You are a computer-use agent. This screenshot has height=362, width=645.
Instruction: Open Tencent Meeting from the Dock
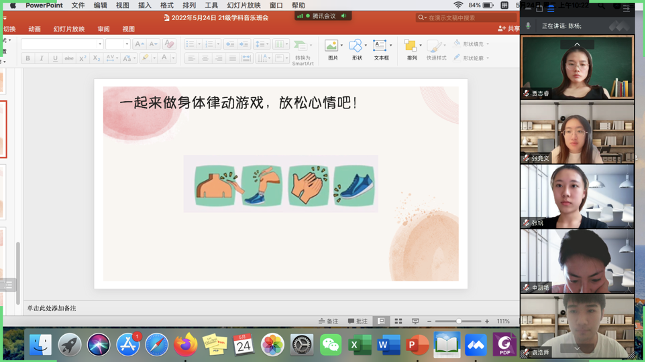(x=476, y=345)
